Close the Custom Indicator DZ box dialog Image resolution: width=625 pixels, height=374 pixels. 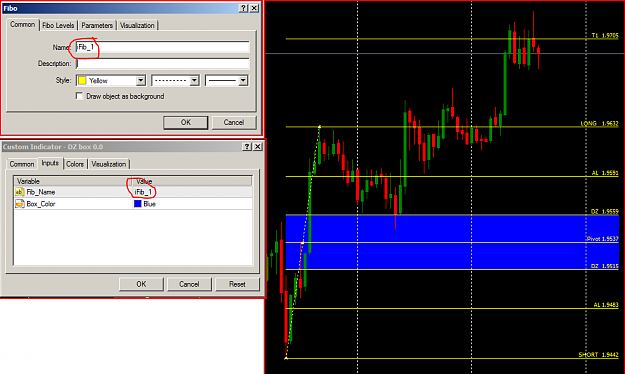[258, 147]
